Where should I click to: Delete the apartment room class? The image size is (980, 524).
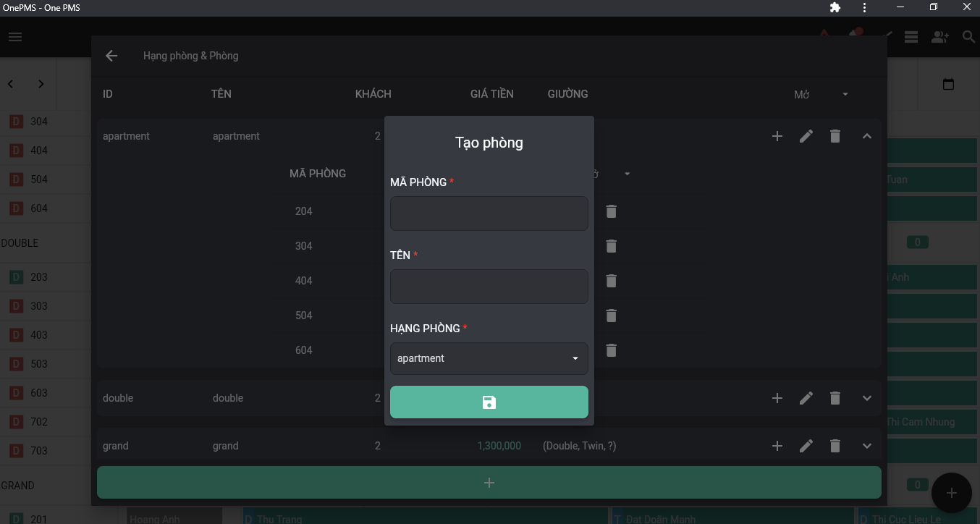835,136
